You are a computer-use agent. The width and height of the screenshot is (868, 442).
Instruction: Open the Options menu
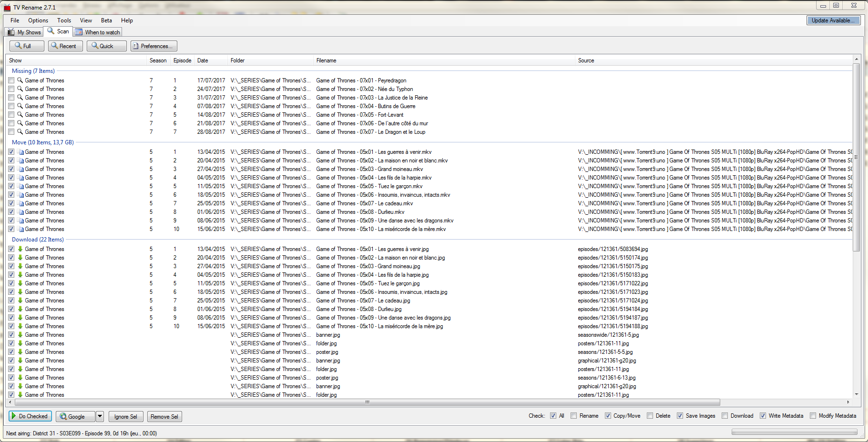(38, 20)
